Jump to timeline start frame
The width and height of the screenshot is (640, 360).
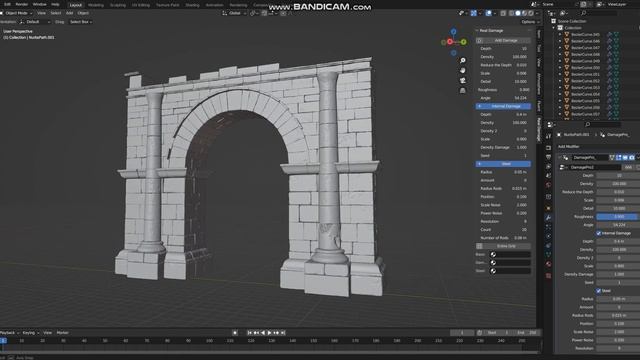point(250,333)
